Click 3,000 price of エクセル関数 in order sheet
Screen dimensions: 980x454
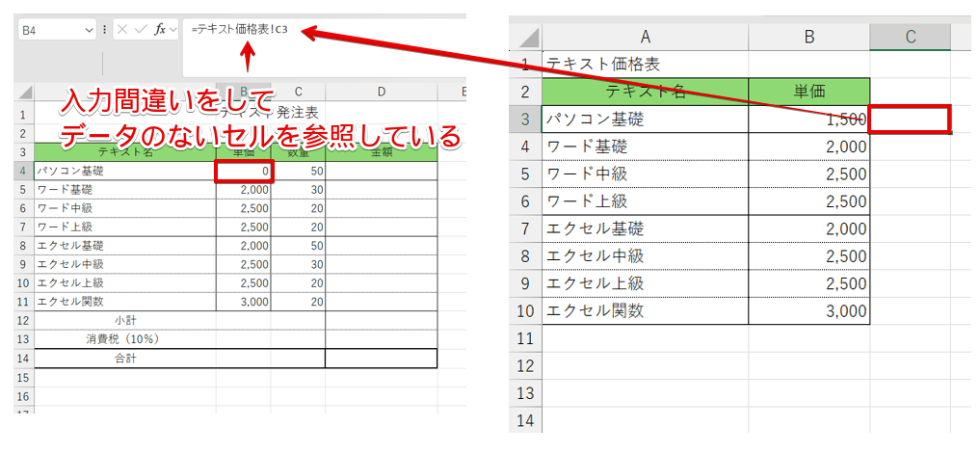point(244,302)
